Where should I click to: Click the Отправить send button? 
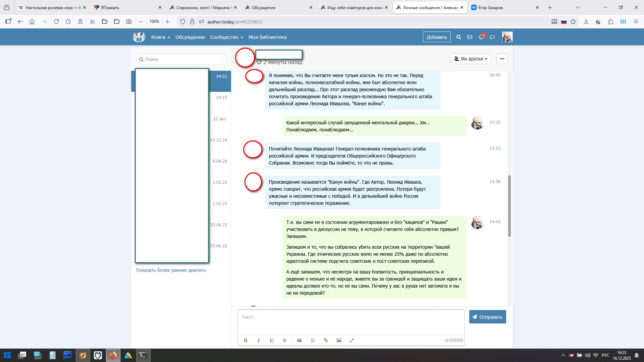click(487, 317)
